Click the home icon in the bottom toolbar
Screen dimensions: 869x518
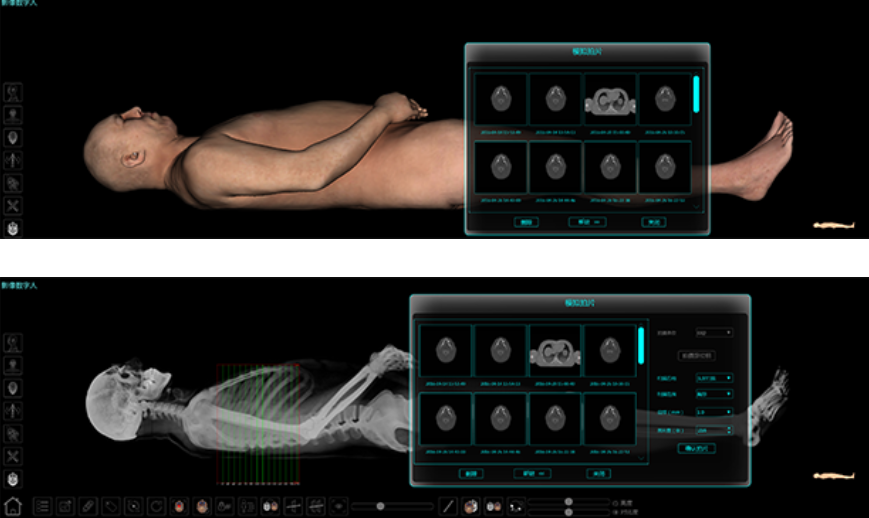13,506
